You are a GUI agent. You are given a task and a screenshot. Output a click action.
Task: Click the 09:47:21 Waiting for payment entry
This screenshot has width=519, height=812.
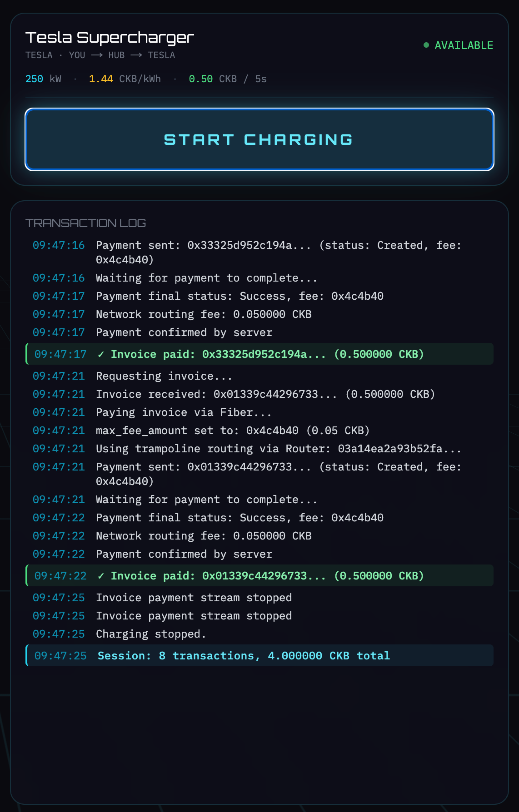[259, 500]
